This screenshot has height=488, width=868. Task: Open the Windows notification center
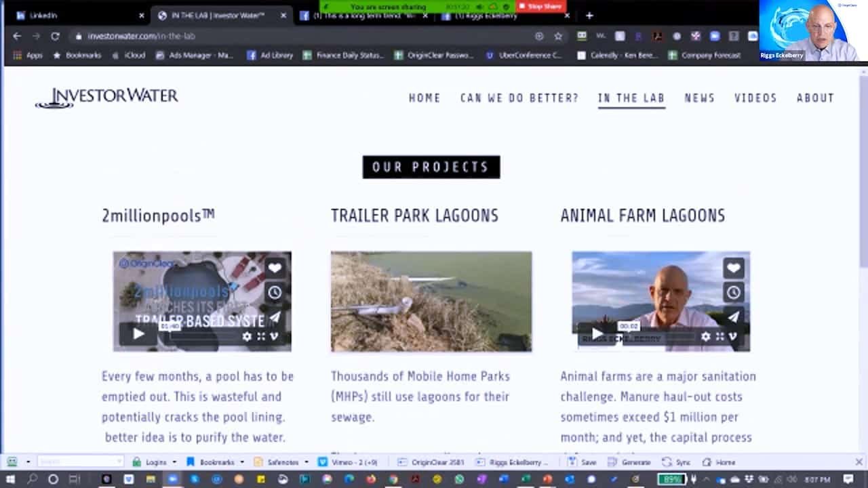(848, 479)
